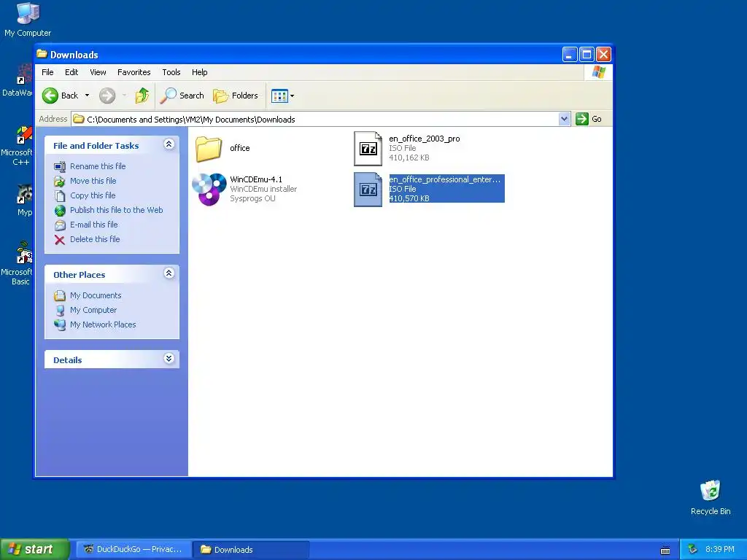Open the Recycle Bin desktop icon

711,497
